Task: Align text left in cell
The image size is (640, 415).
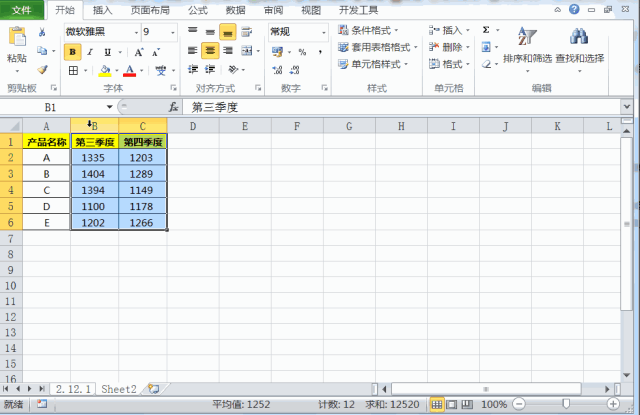Action: 193,51
